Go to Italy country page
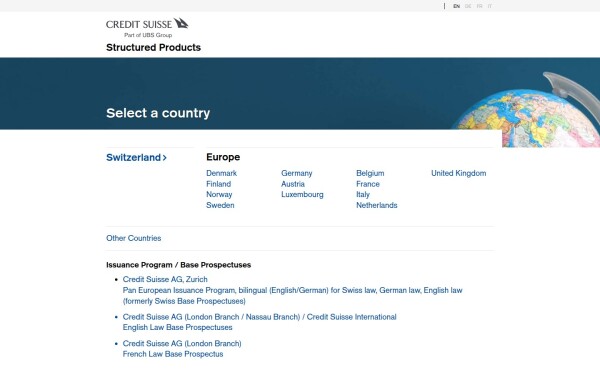The width and height of the screenshot is (600, 375). click(x=363, y=194)
